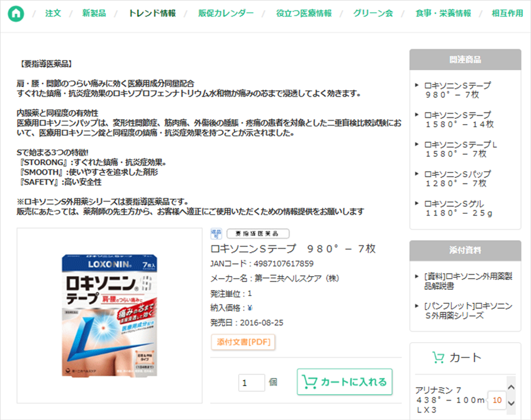
Task: Click the 発売日 : 2016-08-25 text
Action: click(247, 323)
